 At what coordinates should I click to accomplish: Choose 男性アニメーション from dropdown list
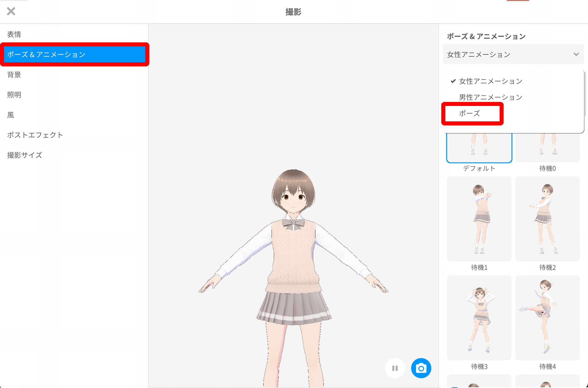490,97
